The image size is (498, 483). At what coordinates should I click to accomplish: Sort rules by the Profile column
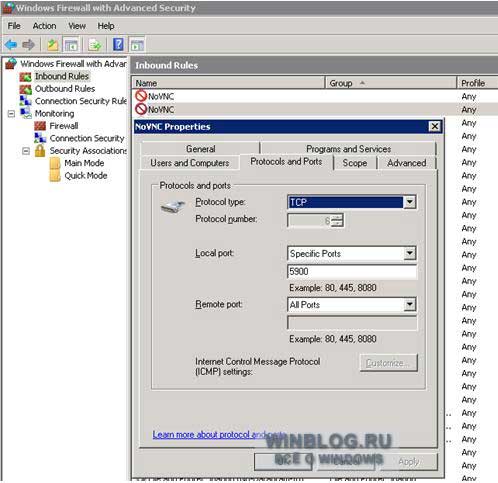[x=477, y=83]
